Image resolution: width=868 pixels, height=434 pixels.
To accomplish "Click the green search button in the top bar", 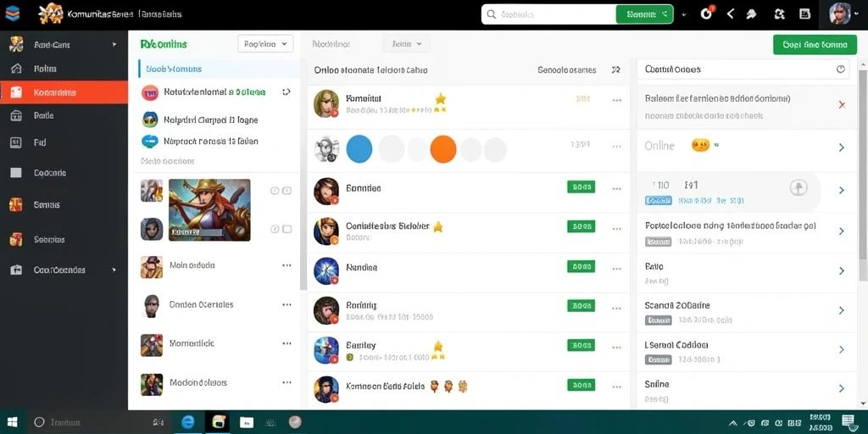I will click(645, 14).
